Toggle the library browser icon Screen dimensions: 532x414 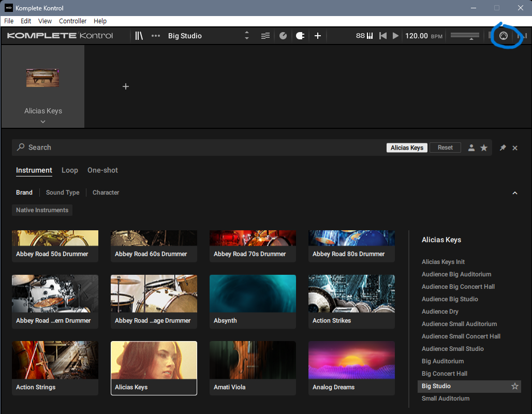(139, 36)
